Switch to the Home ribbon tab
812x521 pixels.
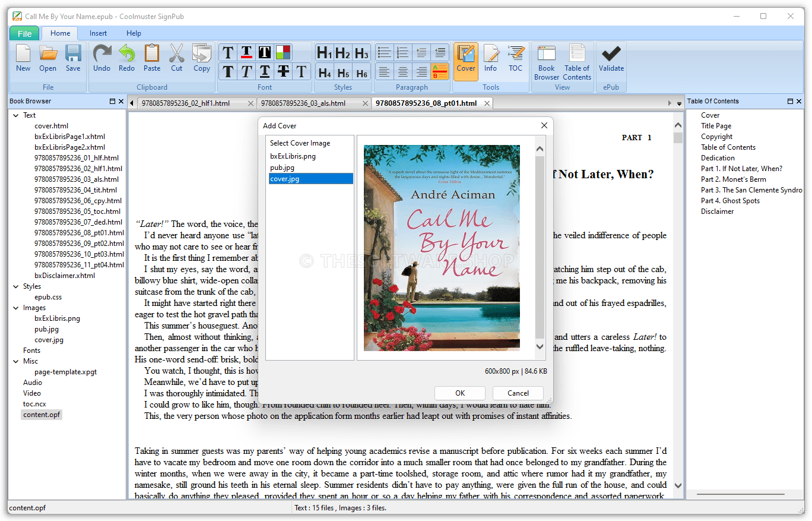click(61, 33)
